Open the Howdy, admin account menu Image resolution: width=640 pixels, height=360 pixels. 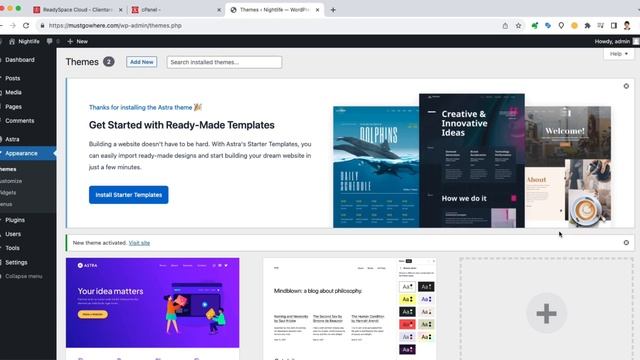point(617,41)
